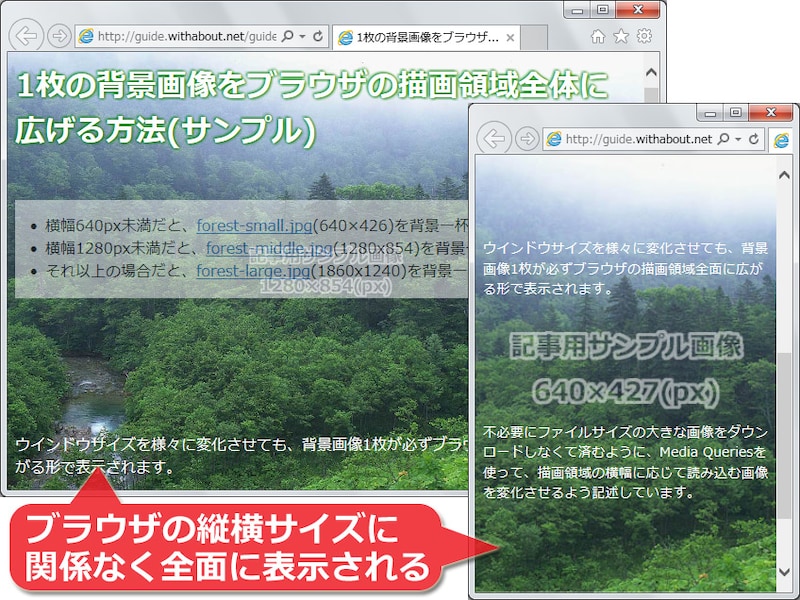Click the back arrow in the large browser window
Viewport: 800px width, 600px height.
(26, 36)
